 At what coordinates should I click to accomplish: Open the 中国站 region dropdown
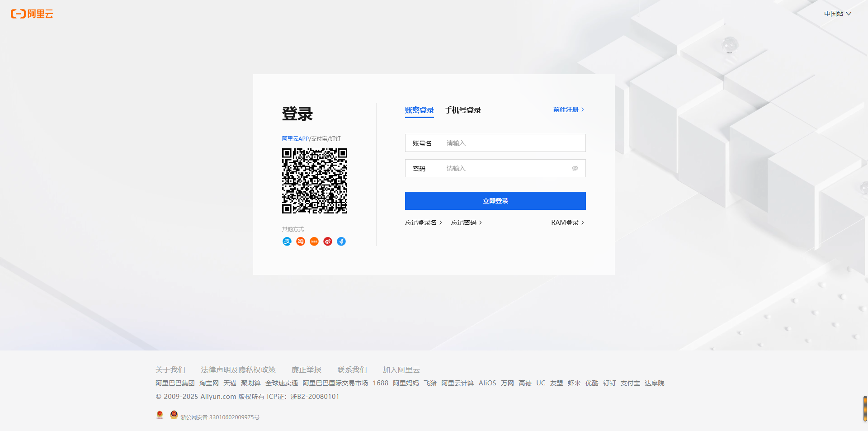point(837,14)
